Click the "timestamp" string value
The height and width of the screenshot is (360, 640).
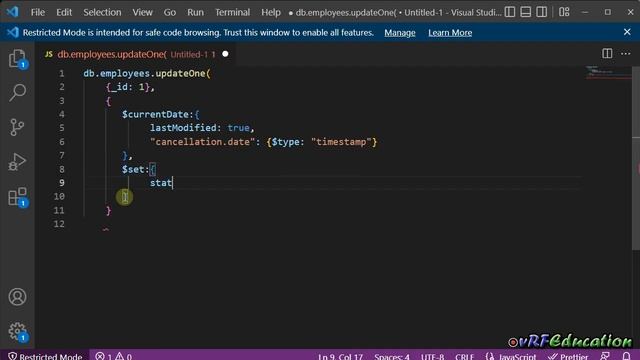pos(341,142)
